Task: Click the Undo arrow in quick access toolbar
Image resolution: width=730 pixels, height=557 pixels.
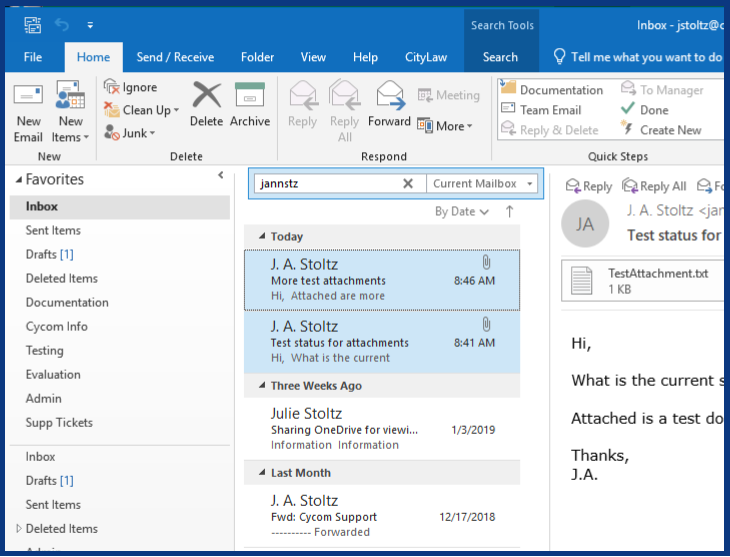Action: [61, 24]
